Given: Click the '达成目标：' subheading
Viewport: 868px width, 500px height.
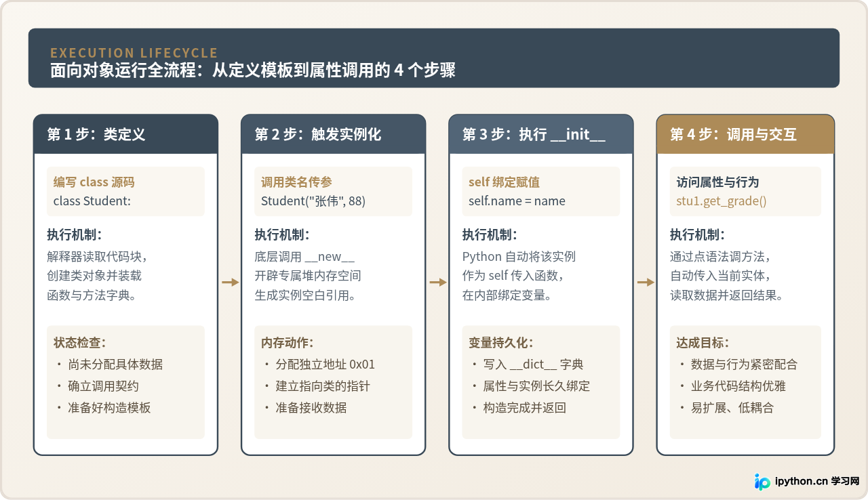Looking at the screenshot, I should pyautogui.click(x=703, y=343).
